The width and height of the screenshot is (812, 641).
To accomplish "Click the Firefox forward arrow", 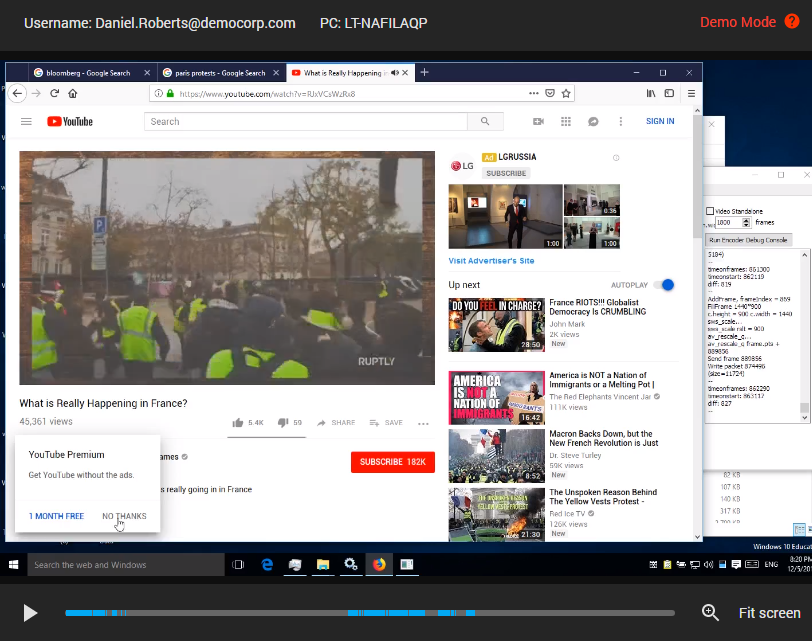I will click(x=36, y=93).
